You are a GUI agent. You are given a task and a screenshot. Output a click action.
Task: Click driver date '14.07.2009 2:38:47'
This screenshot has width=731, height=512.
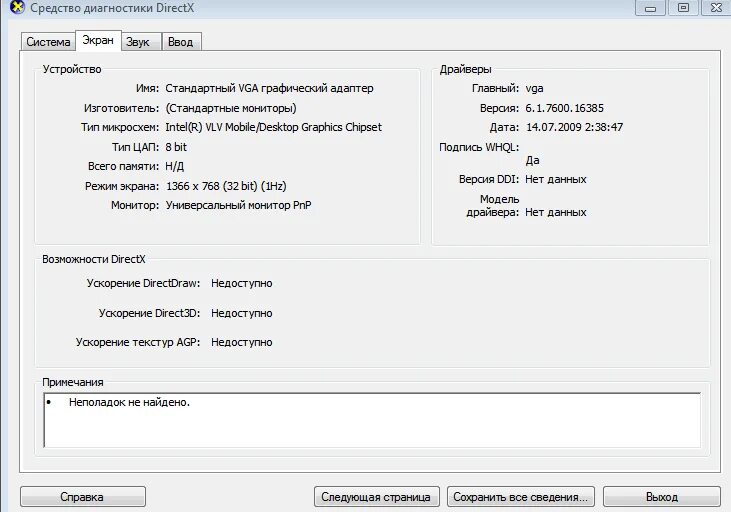pos(574,127)
